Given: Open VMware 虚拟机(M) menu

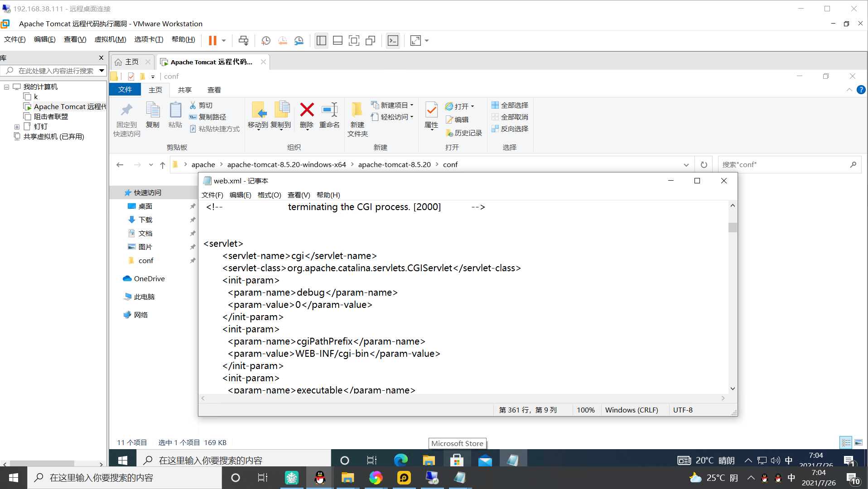Looking at the screenshot, I should click(110, 39).
